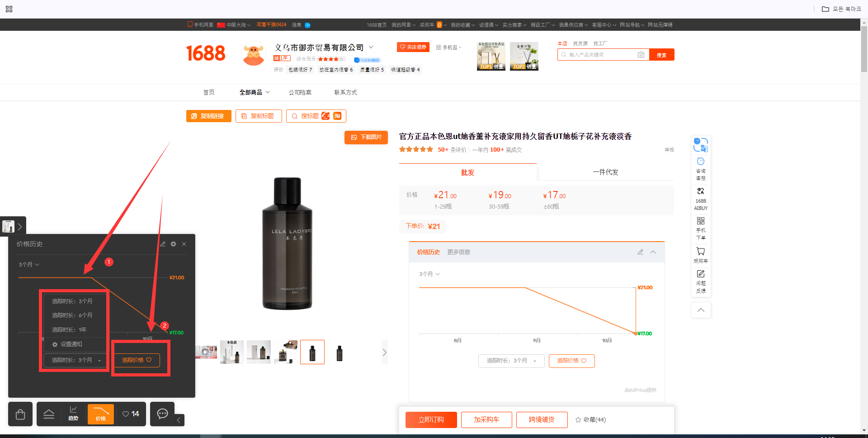Collapse 追踪时长: 3个月 dropdown in dark panel
Image resolution: width=868 pixels, height=438 pixels.
pos(75,360)
